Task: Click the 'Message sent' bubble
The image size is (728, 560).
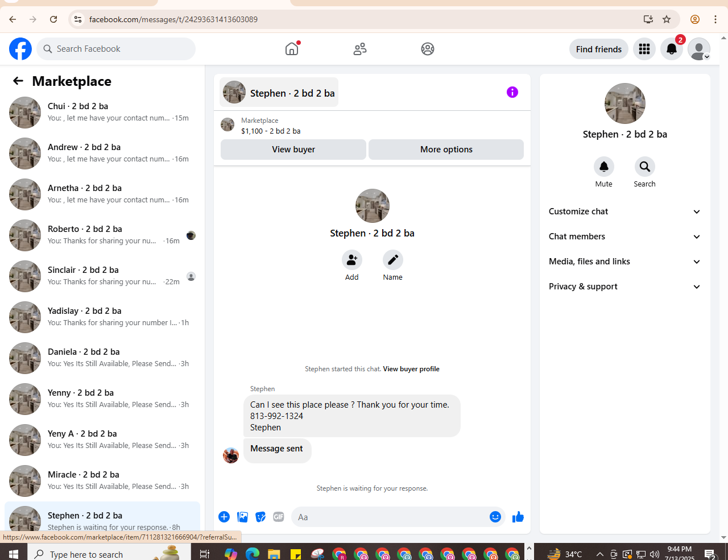Action: click(x=277, y=450)
